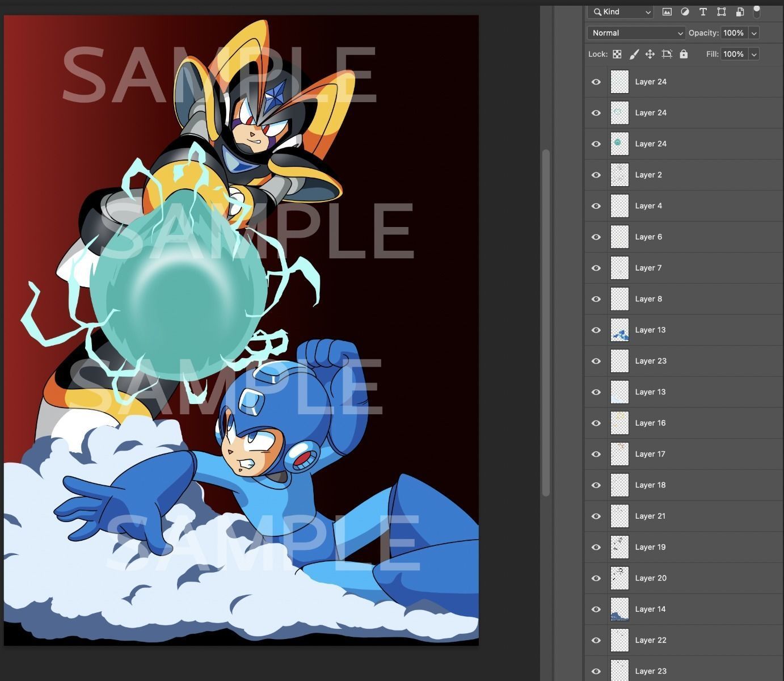Filter layers by smart objects icon
This screenshot has width=784, height=681.
point(739,12)
